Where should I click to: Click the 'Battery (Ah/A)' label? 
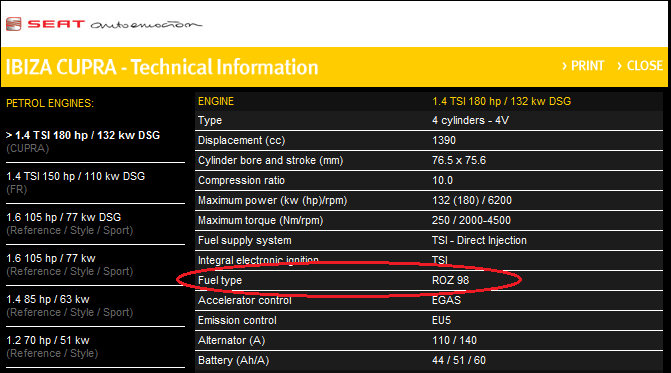[233, 361]
